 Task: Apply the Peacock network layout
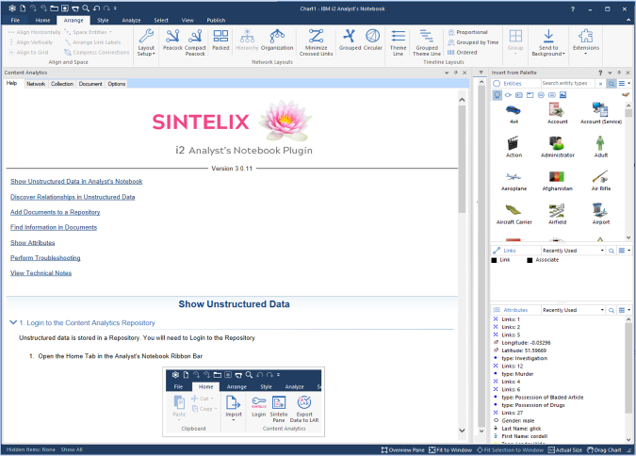(x=173, y=41)
